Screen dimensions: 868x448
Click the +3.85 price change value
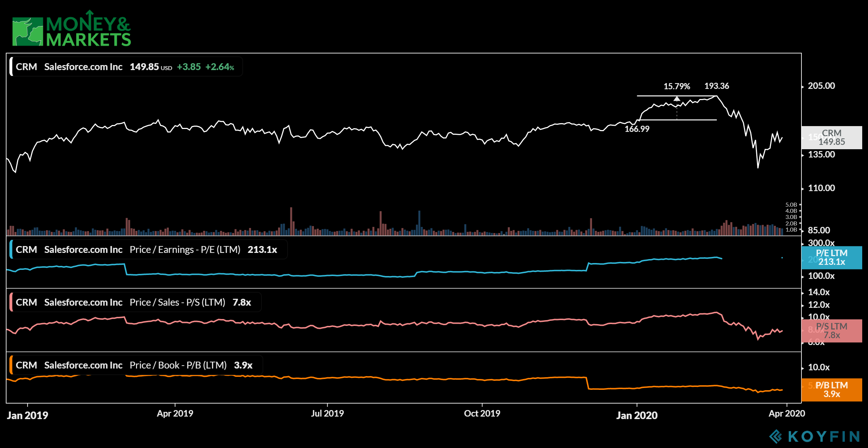pos(189,67)
